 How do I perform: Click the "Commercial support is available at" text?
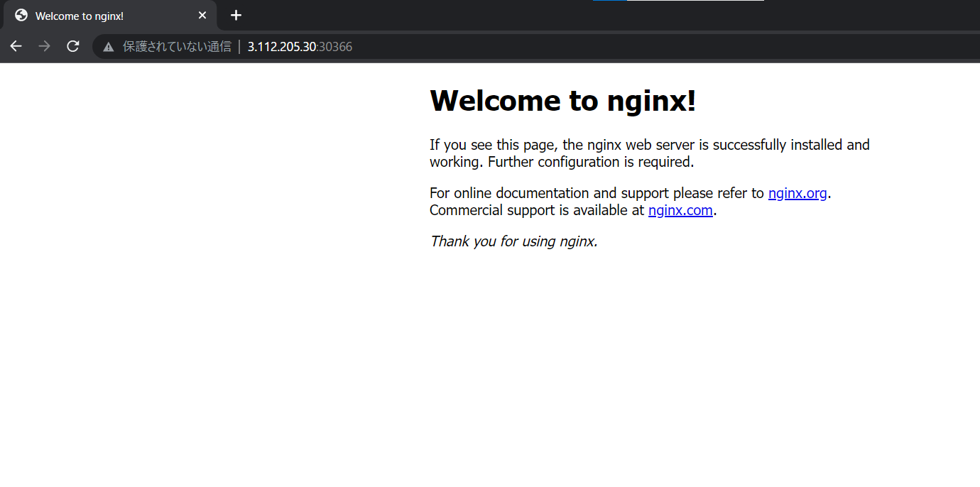[537, 210]
